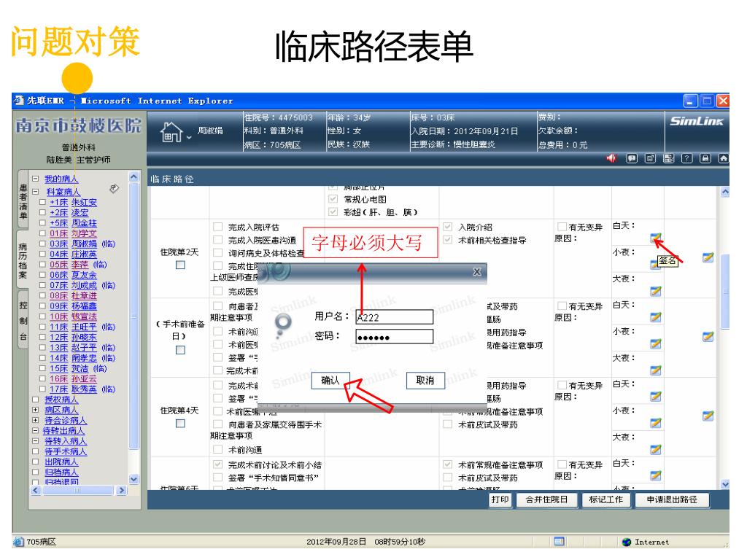Uncheck the 入院介绍 checkbox

[x=448, y=227]
